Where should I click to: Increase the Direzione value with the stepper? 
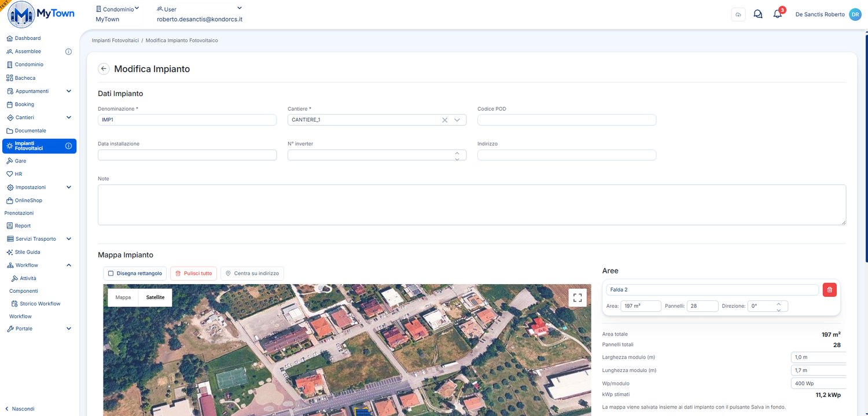coord(778,303)
